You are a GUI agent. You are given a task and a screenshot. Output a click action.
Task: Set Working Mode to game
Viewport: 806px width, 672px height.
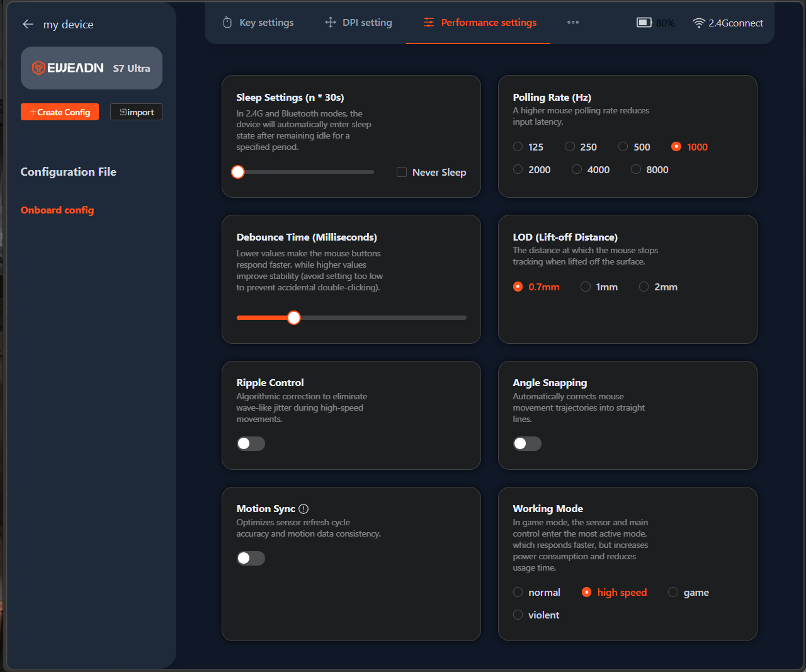pos(673,593)
